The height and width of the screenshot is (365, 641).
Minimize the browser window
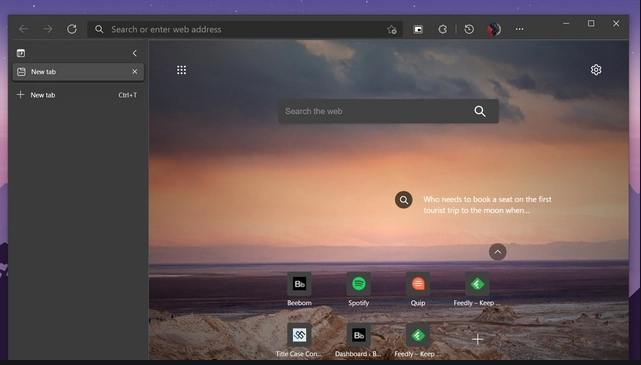(x=566, y=24)
